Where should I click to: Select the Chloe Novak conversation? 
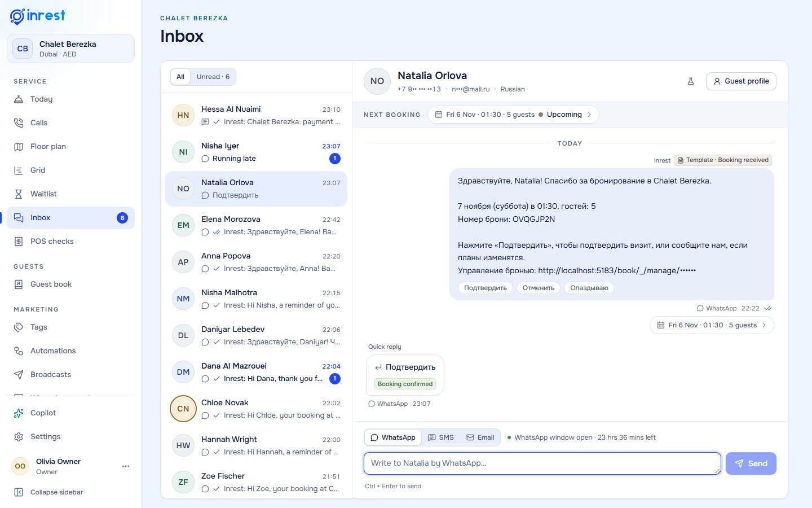coord(256,409)
